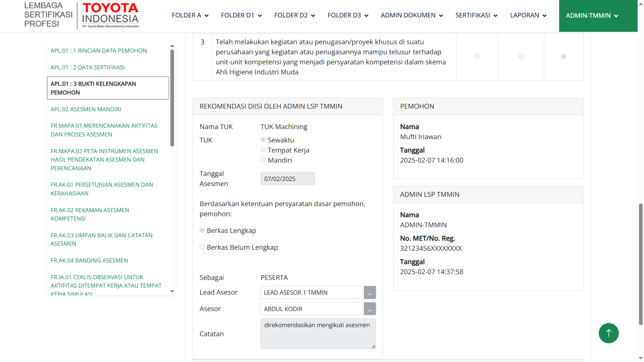Image resolution: width=644 pixels, height=362 pixels.
Task: Open APL.02 Asesmen Mandiri link
Action: click(x=86, y=109)
